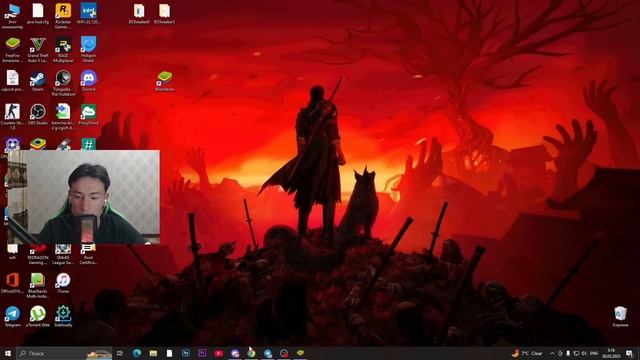Open the weather widget showing Clear
This screenshot has width=640, height=360.
[x=527, y=353]
